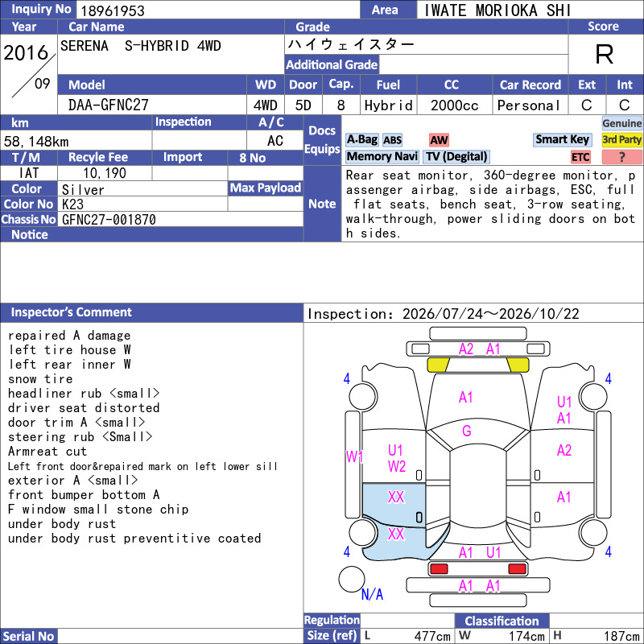Viewport: 644px width, 644px height.
Task: Click the transmission value IAT
Action: (x=29, y=173)
